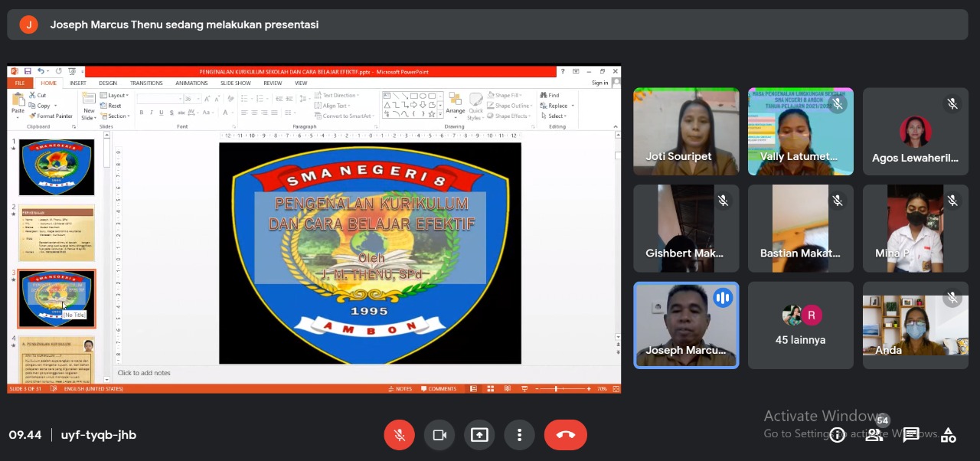Click the Present now screen-share button

click(479, 435)
